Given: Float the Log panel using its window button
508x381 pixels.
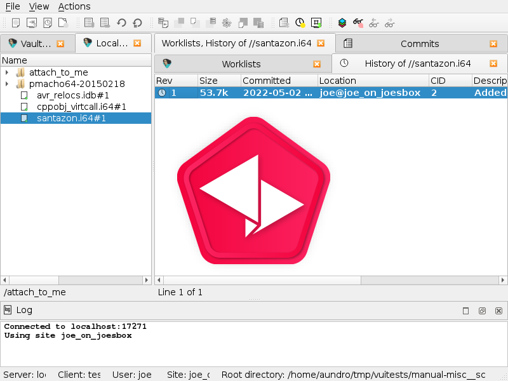Looking at the screenshot, I should [x=482, y=311].
